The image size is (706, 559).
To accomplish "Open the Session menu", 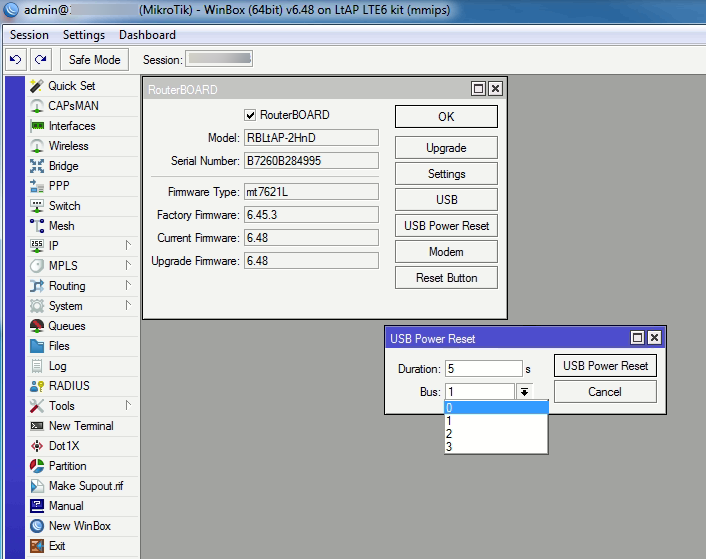I will tap(29, 35).
